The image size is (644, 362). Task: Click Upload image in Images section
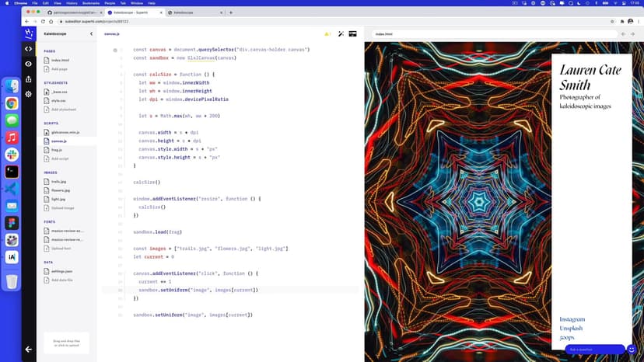point(63,208)
